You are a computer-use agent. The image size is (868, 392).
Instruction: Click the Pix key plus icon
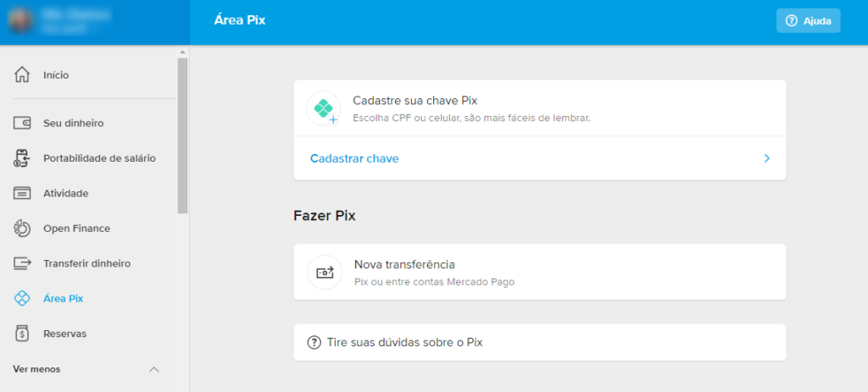pos(324,109)
